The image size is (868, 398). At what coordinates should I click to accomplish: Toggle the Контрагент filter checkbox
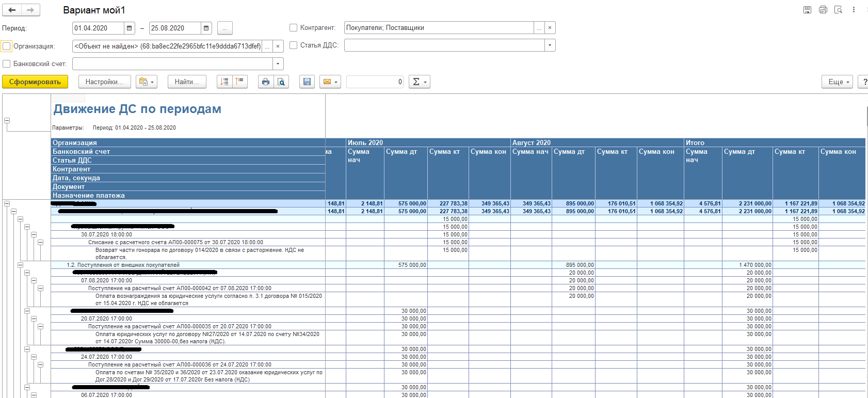pyautogui.click(x=293, y=28)
